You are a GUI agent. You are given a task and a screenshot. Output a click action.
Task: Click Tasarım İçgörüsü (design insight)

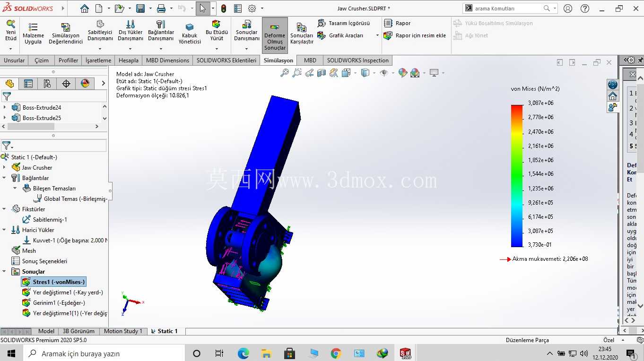[344, 23]
